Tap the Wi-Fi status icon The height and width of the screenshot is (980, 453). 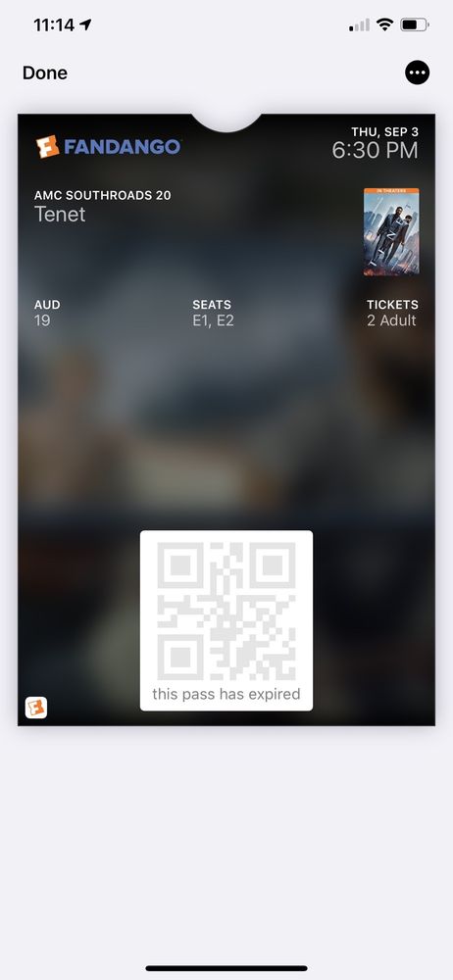point(384,25)
